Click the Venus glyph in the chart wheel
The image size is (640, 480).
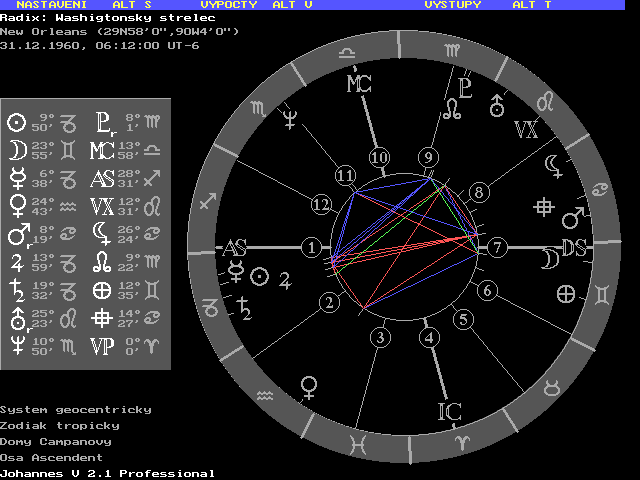(x=310, y=385)
